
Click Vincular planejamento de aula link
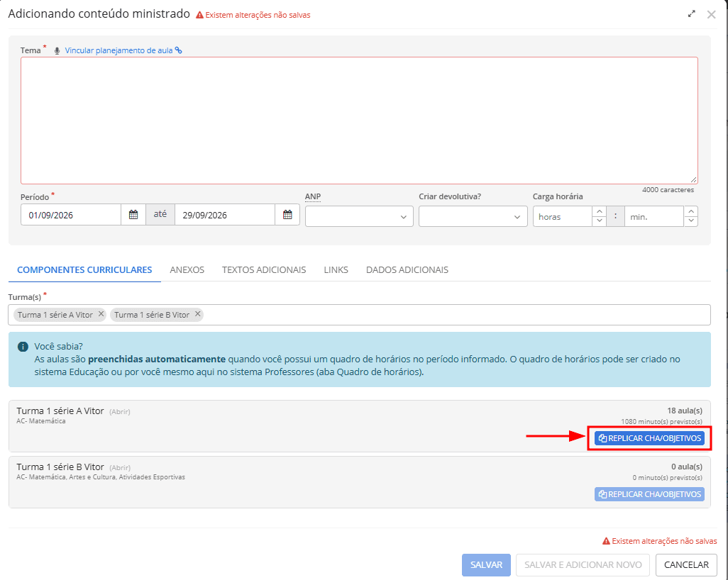123,50
